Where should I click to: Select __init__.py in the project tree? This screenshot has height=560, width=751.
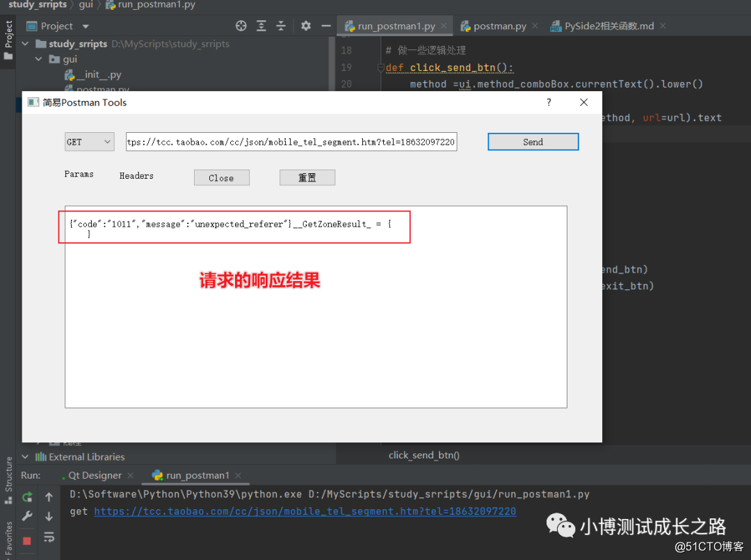point(93,74)
